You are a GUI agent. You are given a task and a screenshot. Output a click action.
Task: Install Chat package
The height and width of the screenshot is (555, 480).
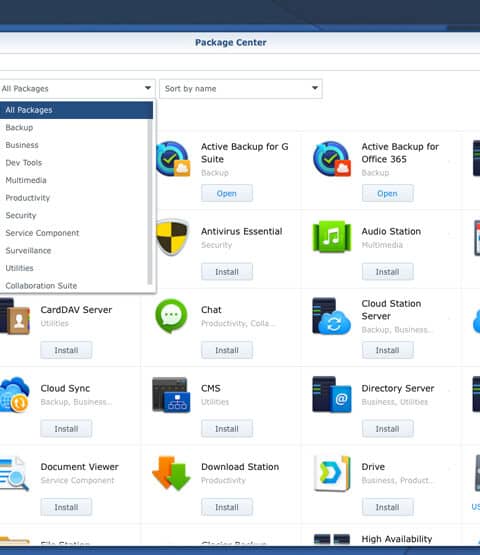(x=227, y=350)
